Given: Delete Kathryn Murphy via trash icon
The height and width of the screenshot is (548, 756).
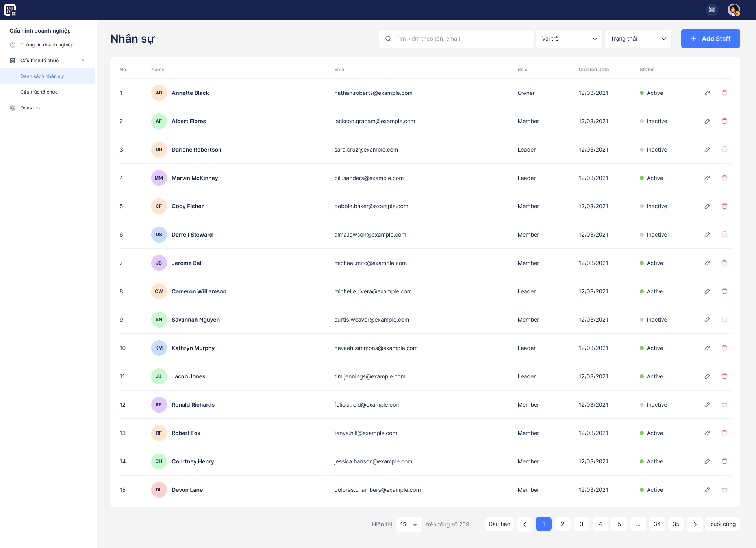Looking at the screenshot, I should pos(724,348).
